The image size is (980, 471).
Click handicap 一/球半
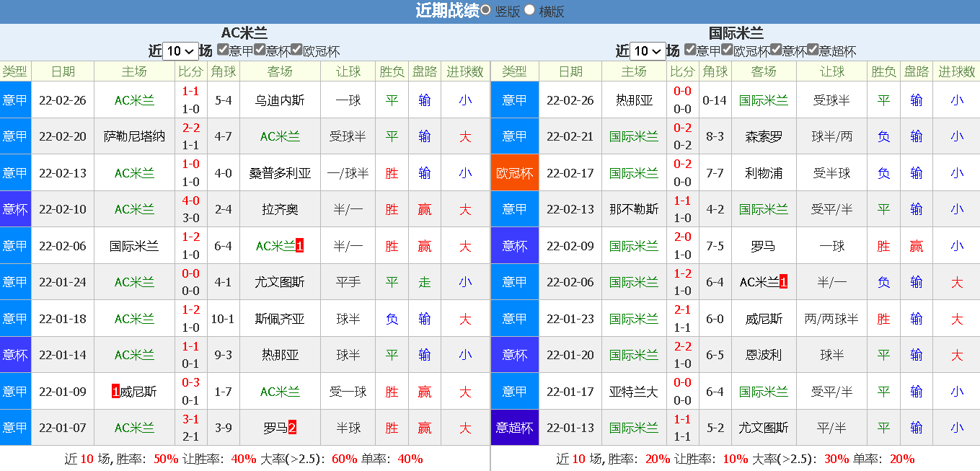click(x=348, y=173)
